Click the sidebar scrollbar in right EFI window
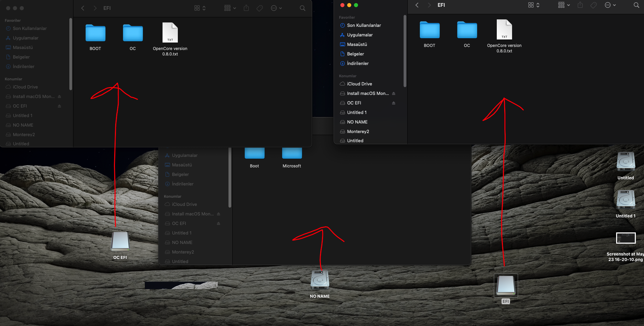644x326 pixels. point(405,51)
